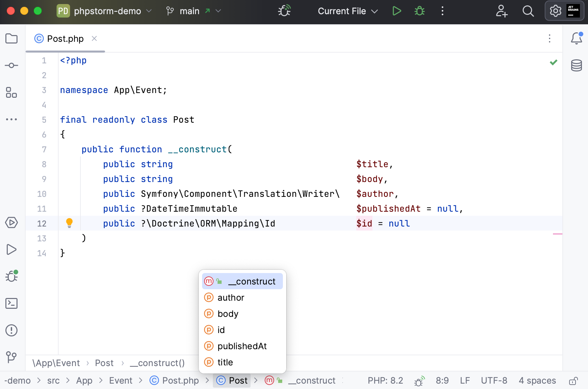
Task: Open the Commit tool window
Action: click(x=11, y=65)
